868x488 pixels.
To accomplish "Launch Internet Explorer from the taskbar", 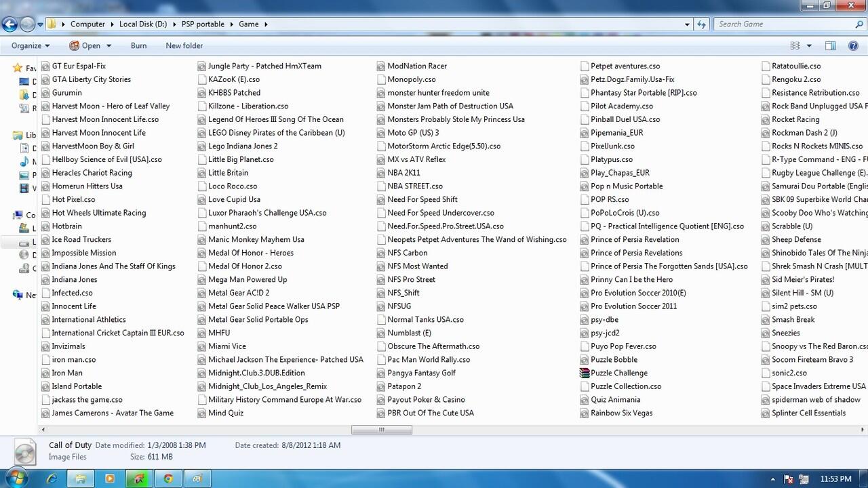I will (52, 479).
